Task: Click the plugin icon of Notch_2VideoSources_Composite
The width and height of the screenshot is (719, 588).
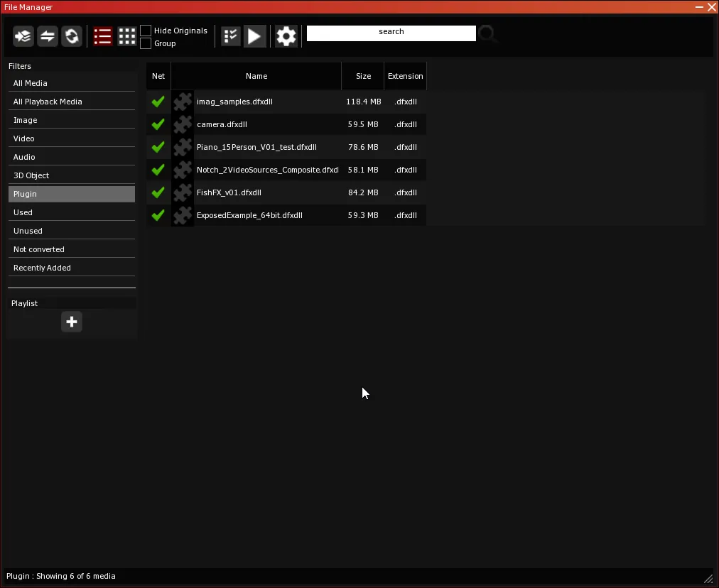Action: tap(183, 170)
